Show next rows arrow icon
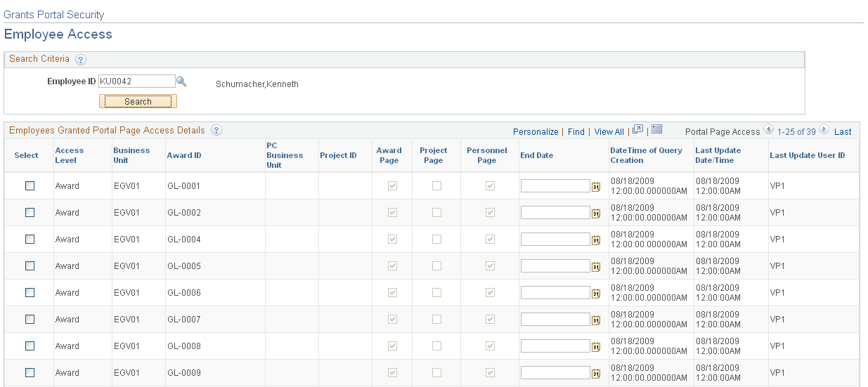 [x=824, y=131]
